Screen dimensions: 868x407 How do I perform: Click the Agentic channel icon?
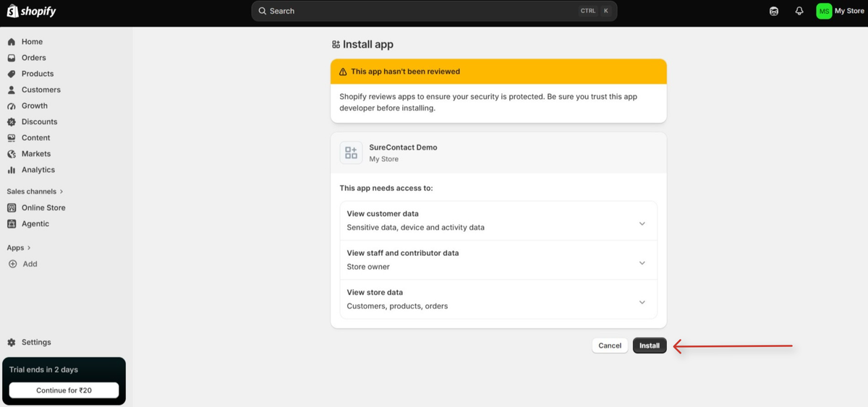(x=12, y=223)
